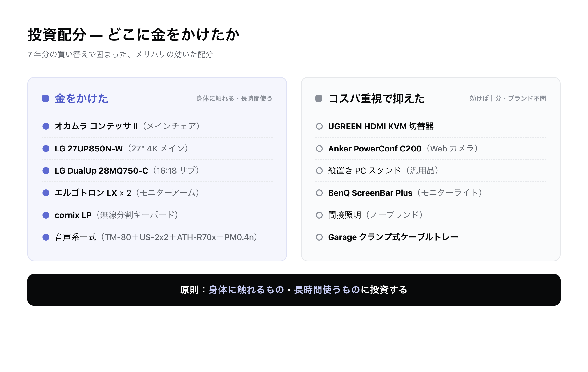Screen dimensions: 588x372
Task: Click the note 身体に触れる・長時間使う
Action: coord(234,98)
